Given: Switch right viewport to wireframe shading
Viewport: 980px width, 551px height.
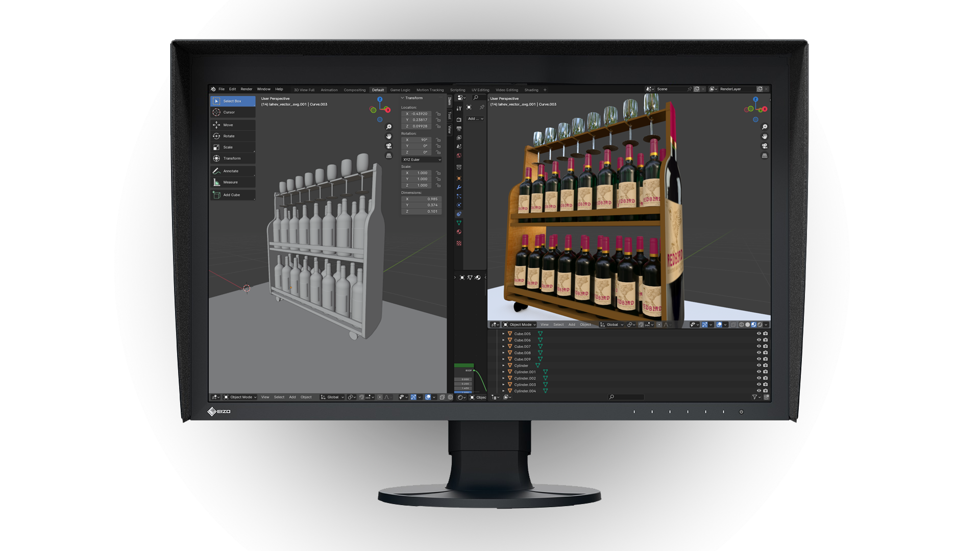Looking at the screenshot, I should point(742,324).
